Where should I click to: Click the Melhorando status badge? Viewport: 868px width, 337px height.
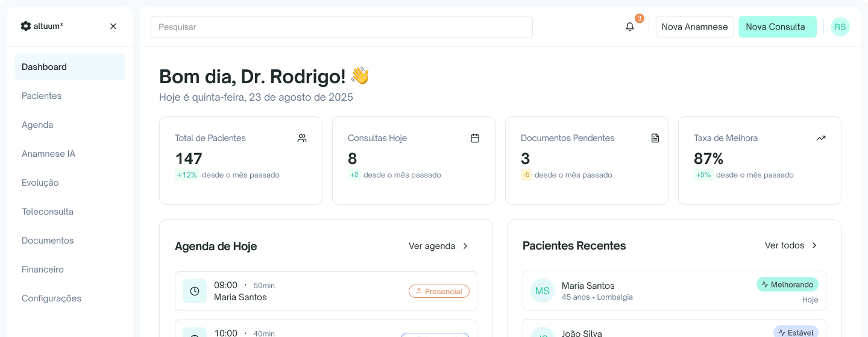click(x=787, y=285)
